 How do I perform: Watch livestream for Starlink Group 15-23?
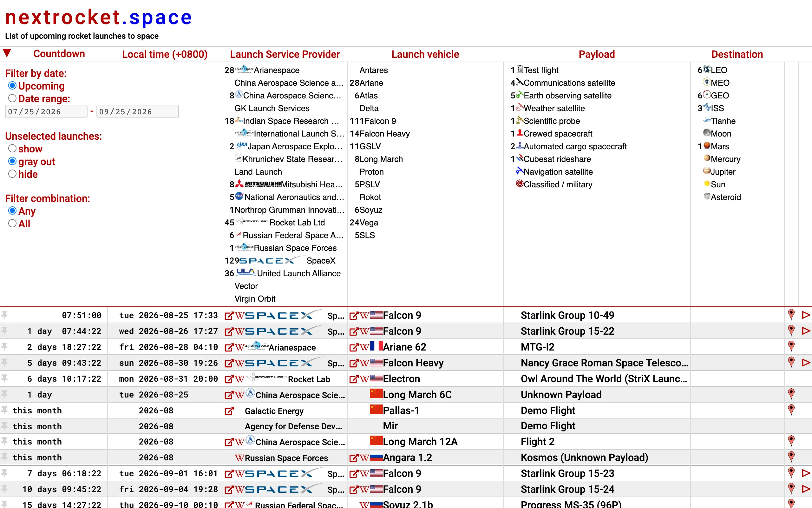click(x=806, y=473)
